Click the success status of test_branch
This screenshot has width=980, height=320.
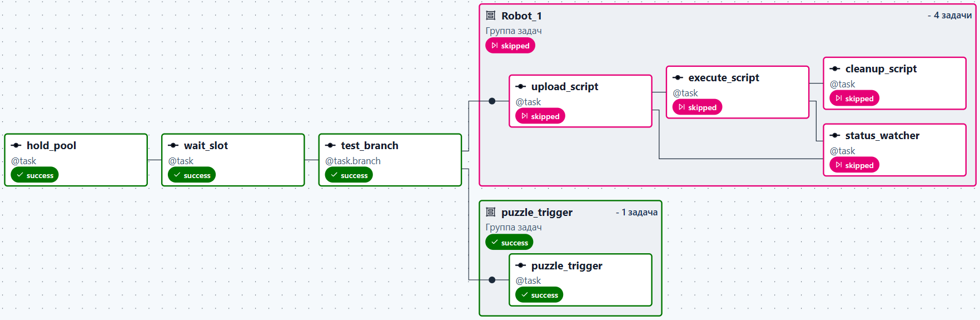point(349,175)
